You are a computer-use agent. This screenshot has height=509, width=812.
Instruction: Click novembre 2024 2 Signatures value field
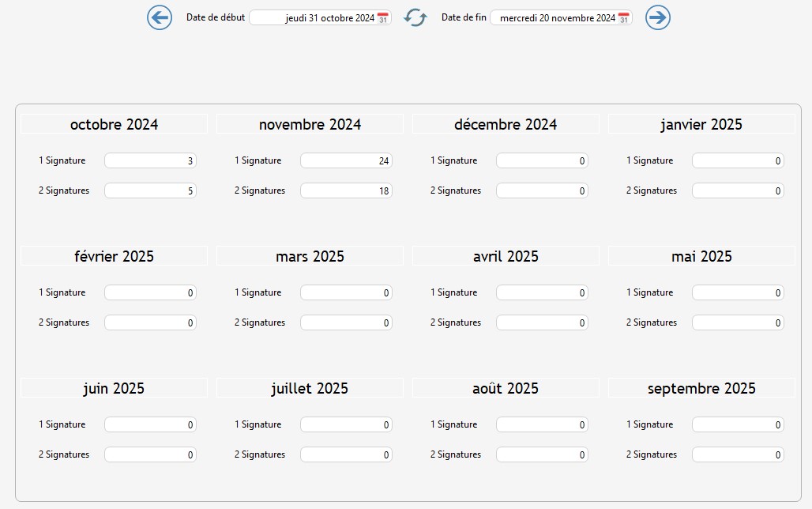pos(346,191)
